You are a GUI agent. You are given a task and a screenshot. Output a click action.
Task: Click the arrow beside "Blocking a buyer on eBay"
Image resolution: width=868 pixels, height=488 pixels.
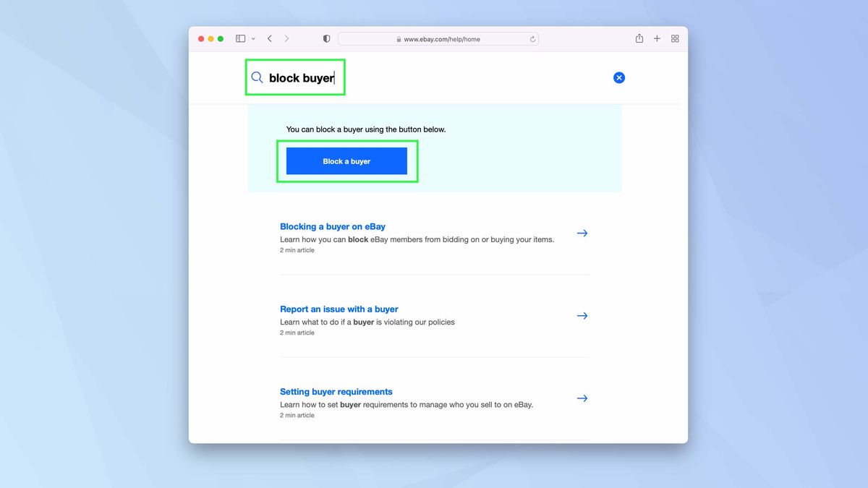(x=582, y=233)
